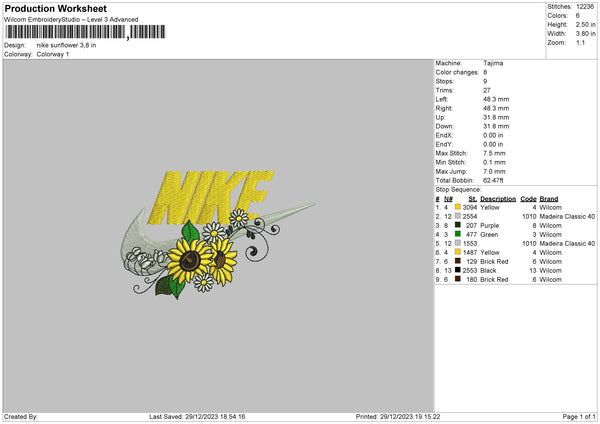Click the design name 'nike sunflower 3,8 in'
600x424 pixels.
[66, 45]
